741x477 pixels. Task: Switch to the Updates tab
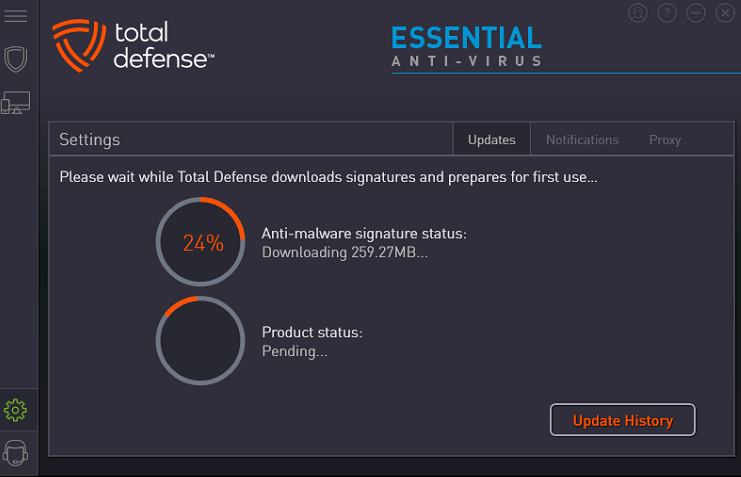click(x=491, y=139)
